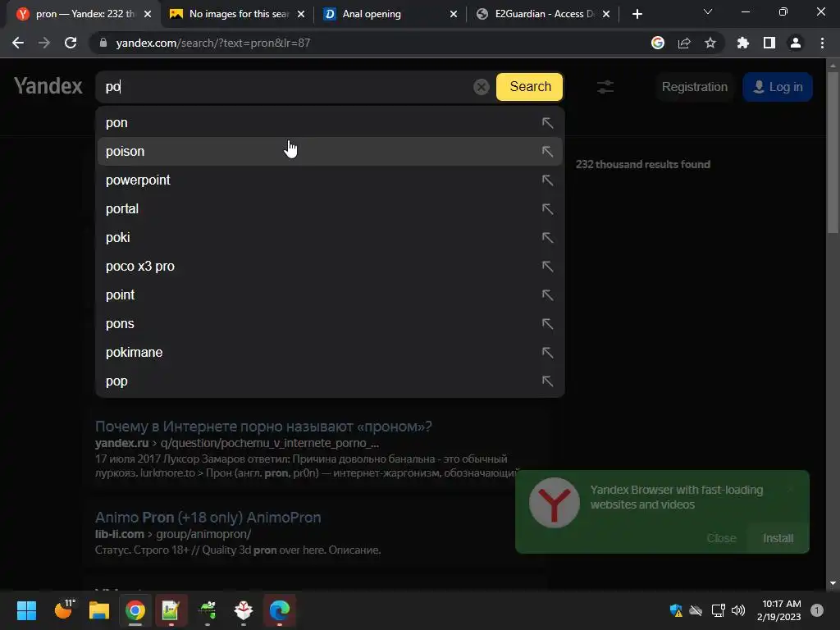The height and width of the screenshot is (630, 840).
Task: Choose the 'pokimane' suggestion
Action: 330,353
